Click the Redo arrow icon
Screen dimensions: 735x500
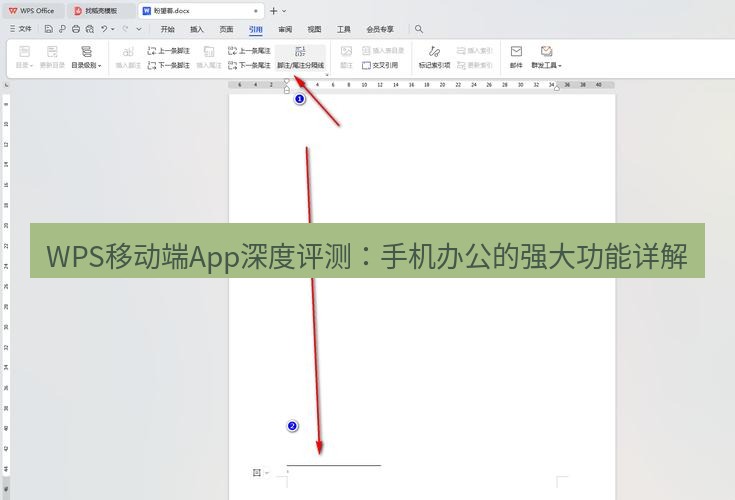tap(125, 29)
